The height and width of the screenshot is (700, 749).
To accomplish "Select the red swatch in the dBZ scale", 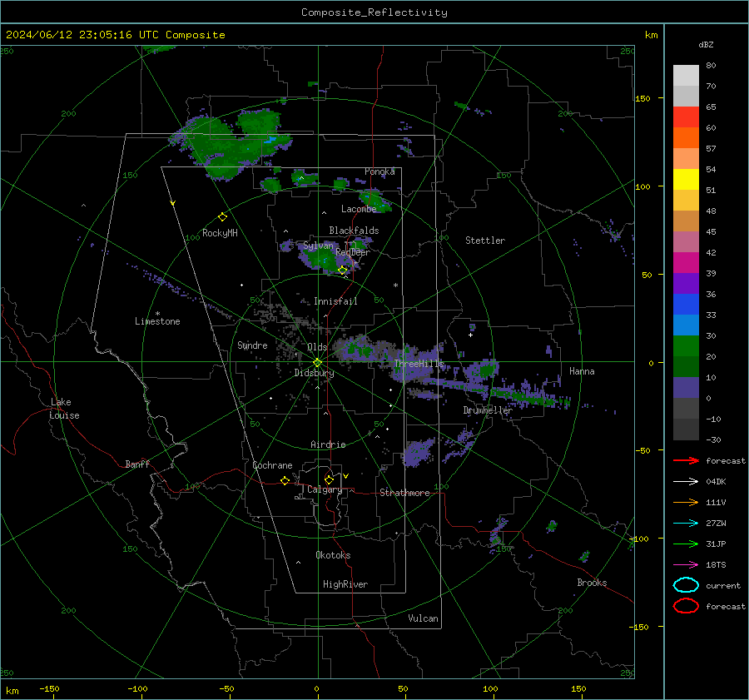I will (686, 117).
